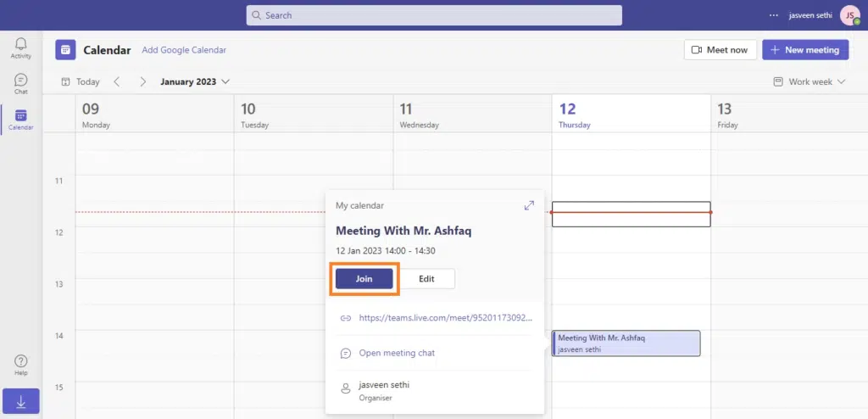Go to the previous week arrow
Viewport: 868px width, 419px height.
coord(117,82)
